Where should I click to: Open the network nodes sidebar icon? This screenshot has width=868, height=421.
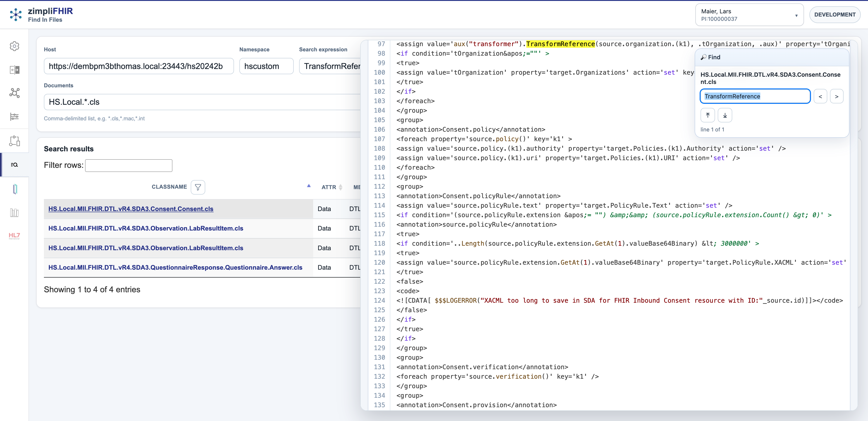coord(14,93)
